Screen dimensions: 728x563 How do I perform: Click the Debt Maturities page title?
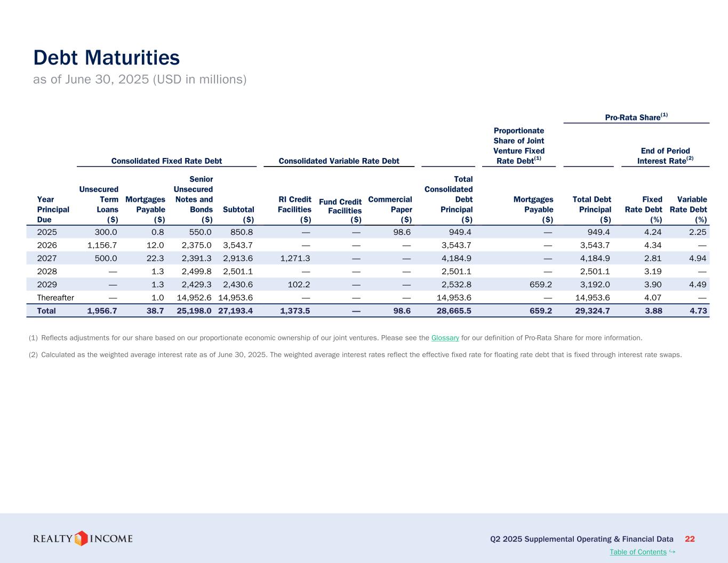(x=107, y=58)
